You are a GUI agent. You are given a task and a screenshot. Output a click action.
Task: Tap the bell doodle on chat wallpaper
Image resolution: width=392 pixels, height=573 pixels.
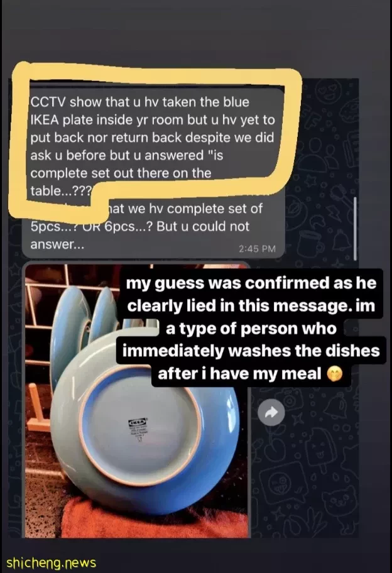[342, 239]
